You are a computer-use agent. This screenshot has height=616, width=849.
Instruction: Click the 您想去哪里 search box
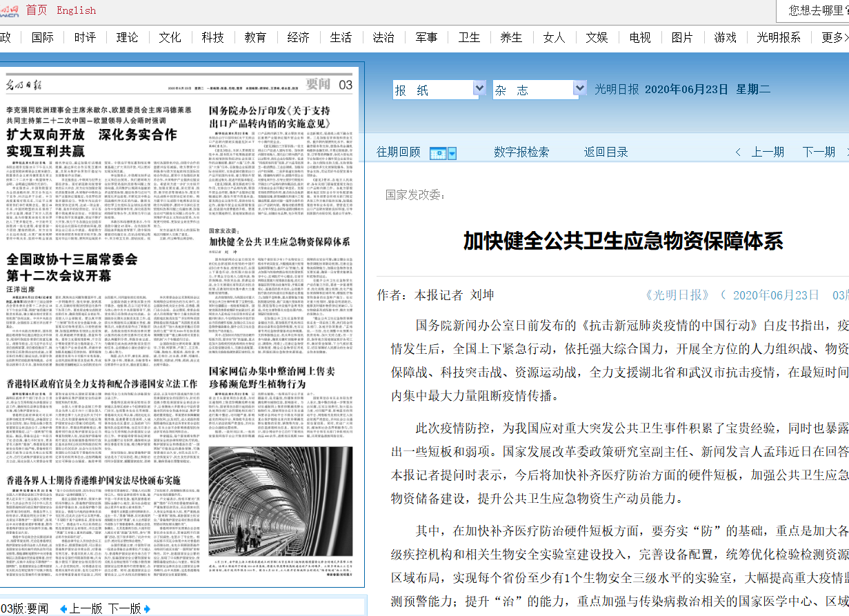[812, 10]
